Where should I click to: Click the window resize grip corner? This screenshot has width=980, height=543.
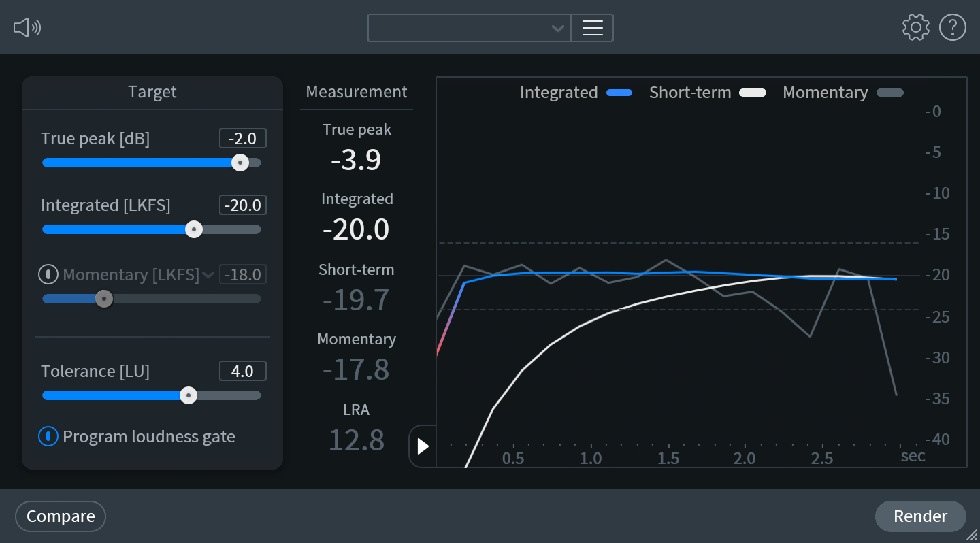(x=973, y=536)
